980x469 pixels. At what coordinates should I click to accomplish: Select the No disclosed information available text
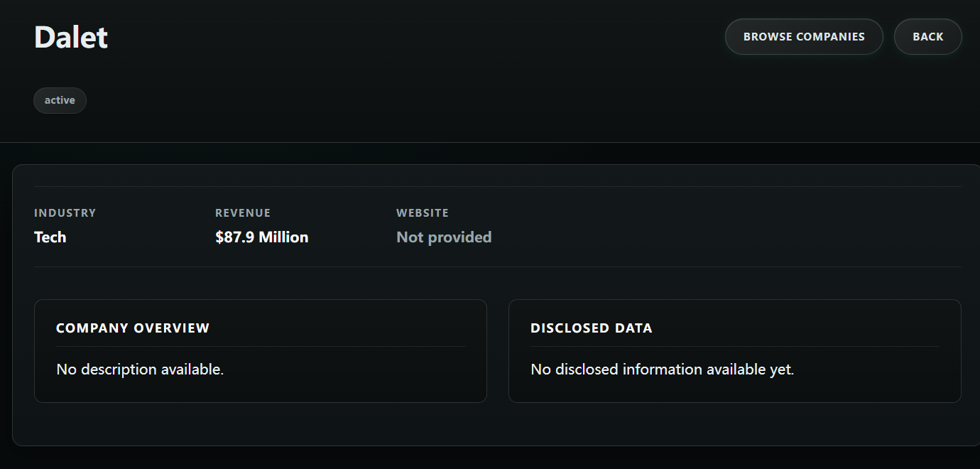[662, 370]
